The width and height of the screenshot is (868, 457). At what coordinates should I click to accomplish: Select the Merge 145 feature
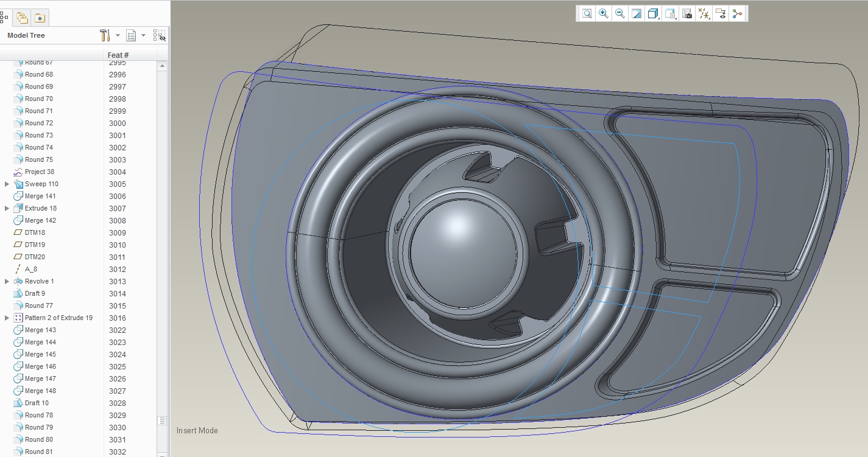pos(40,354)
